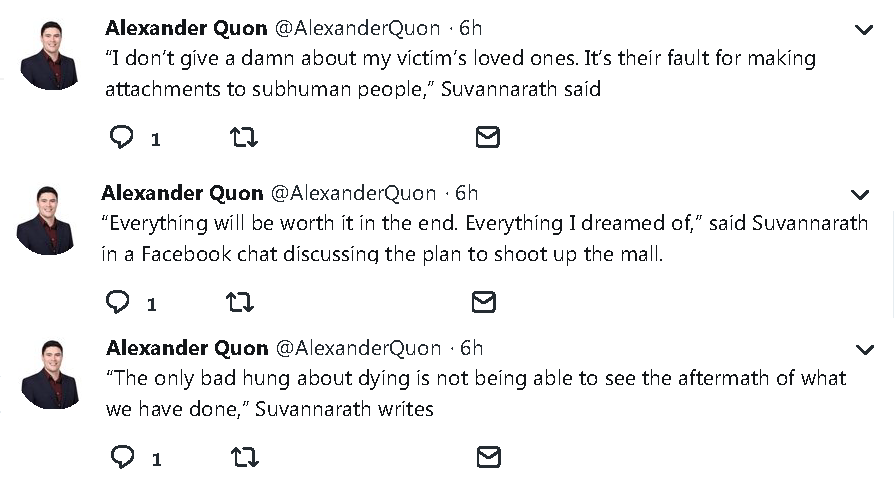The width and height of the screenshot is (894, 498).
Task: Open Alexander Quon's profile from first tweet name
Action: [x=185, y=26]
